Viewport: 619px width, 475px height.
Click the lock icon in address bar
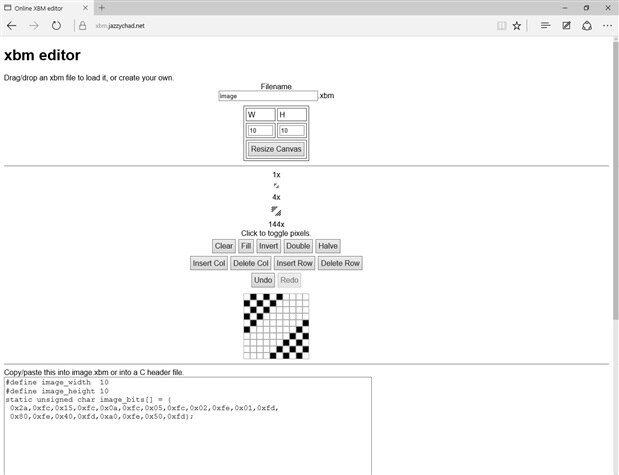(x=82, y=26)
